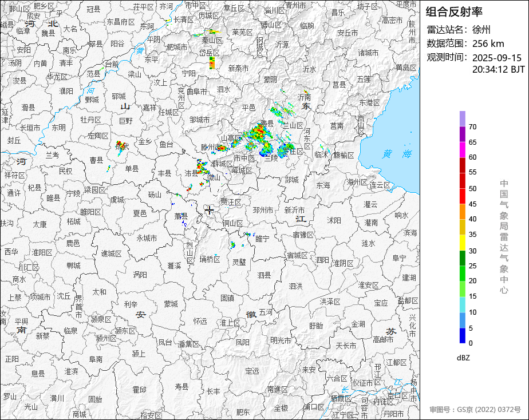Click the 滕州市 map label
The height and width of the screenshot is (420, 529).
(x=211, y=147)
